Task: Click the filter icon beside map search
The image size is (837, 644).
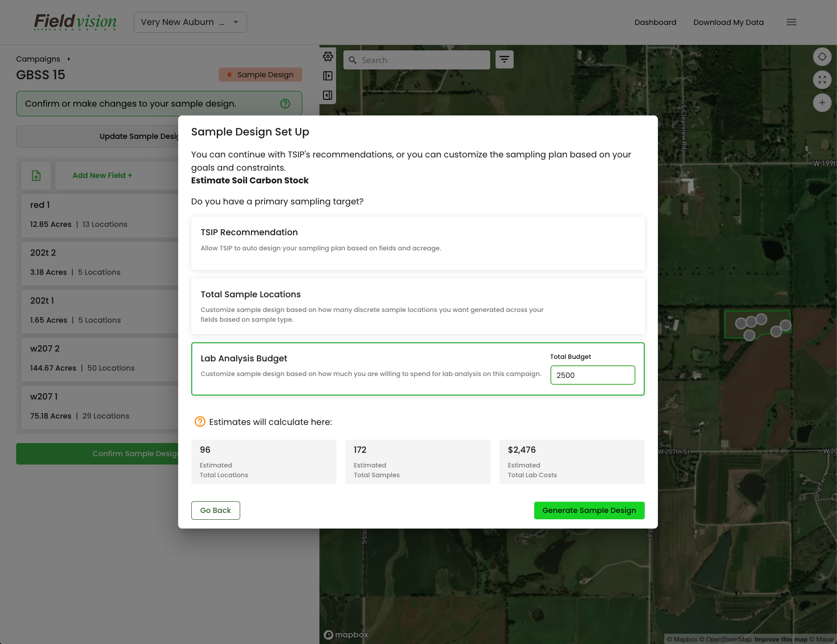Action: point(504,59)
